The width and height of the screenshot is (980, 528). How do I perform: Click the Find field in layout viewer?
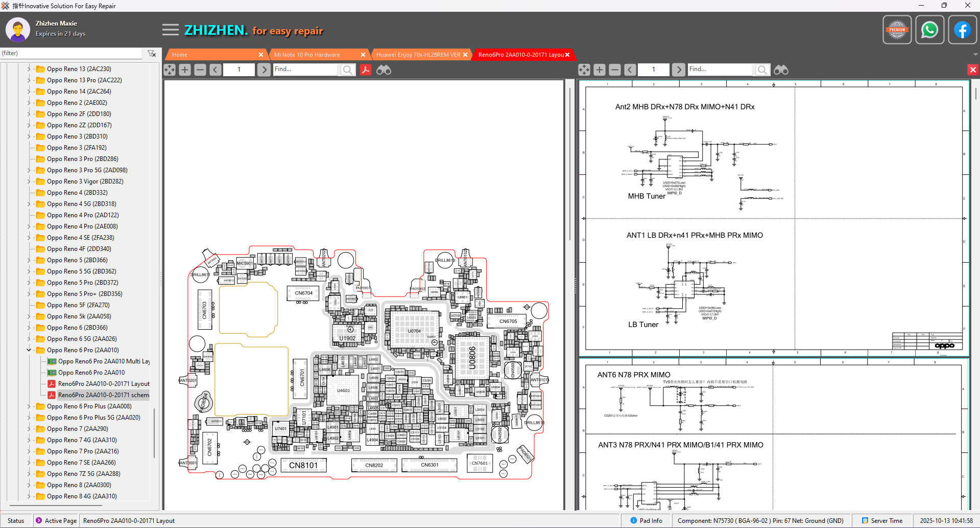point(305,70)
